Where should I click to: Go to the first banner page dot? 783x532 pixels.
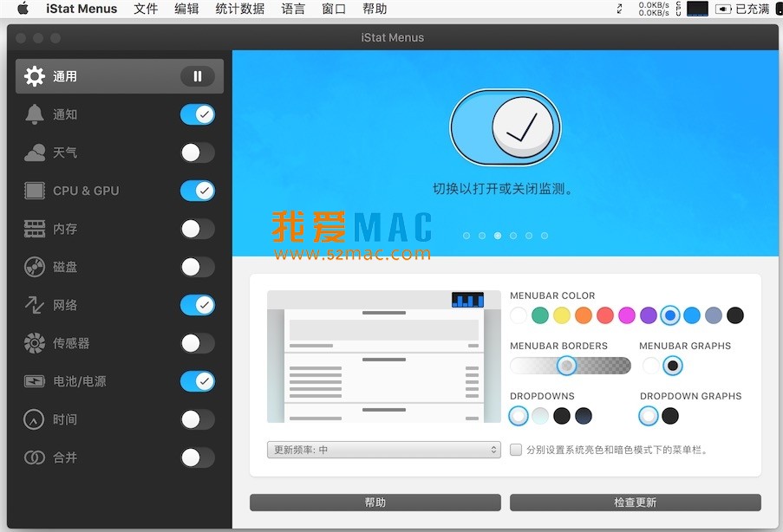tap(467, 236)
